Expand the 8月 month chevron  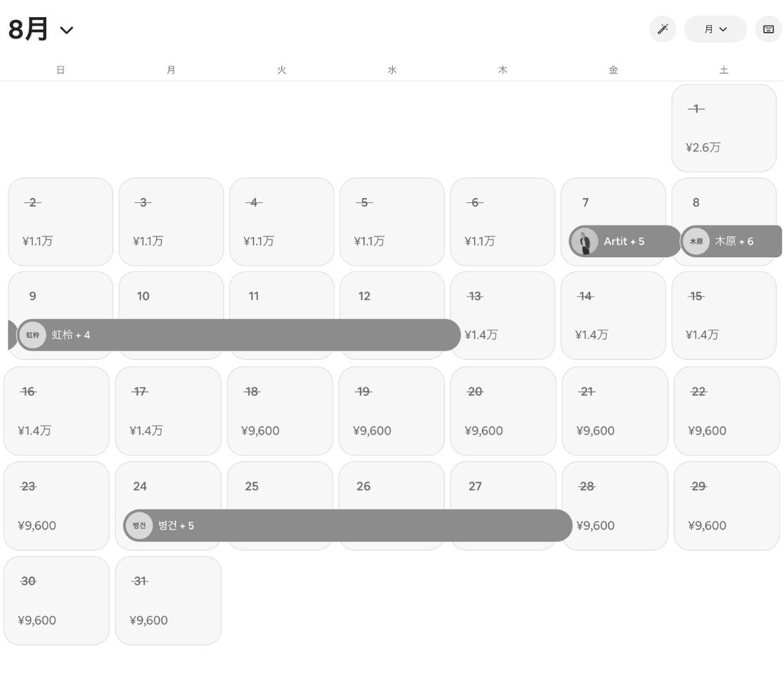[66, 30]
